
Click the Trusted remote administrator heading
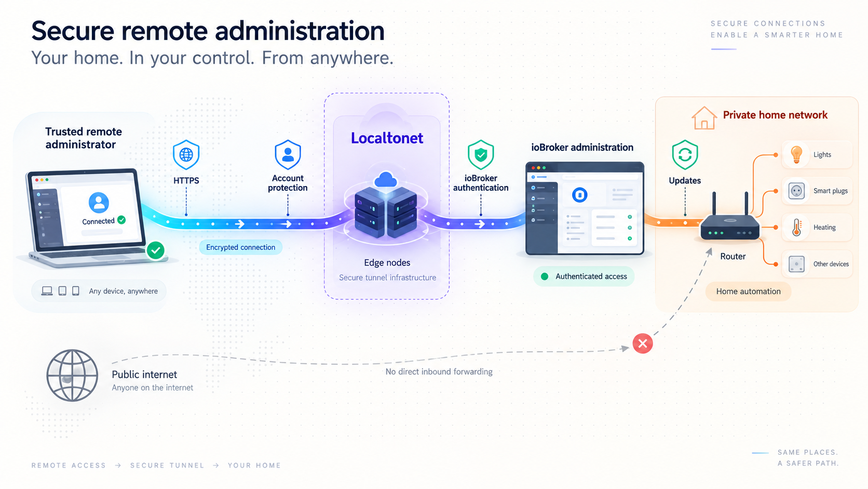pos(83,138)
